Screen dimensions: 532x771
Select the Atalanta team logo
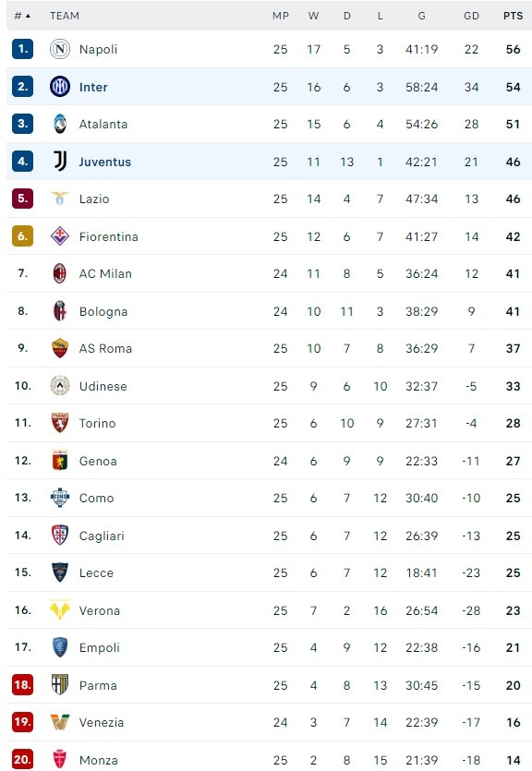click(61, 124)
